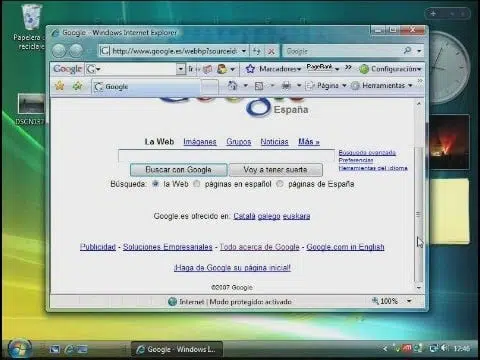Expand the zoom level 100% dropdown arrow

point(409,301)
